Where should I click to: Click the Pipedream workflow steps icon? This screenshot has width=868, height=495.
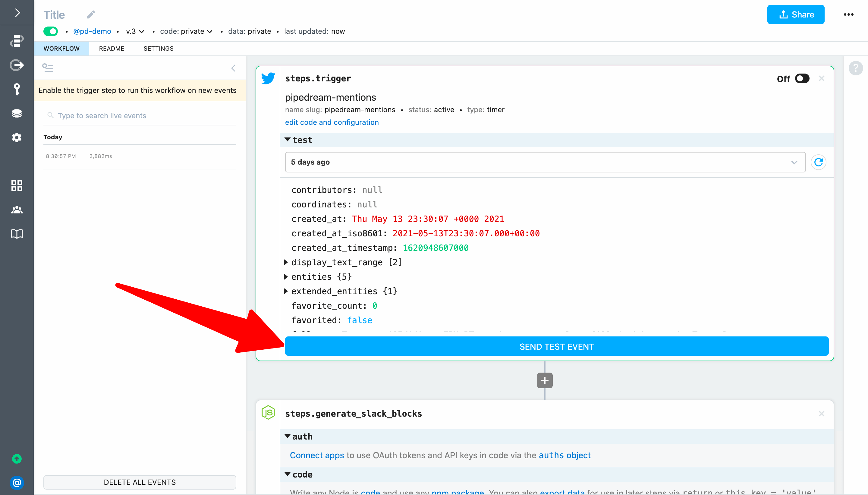pos(16,40)
